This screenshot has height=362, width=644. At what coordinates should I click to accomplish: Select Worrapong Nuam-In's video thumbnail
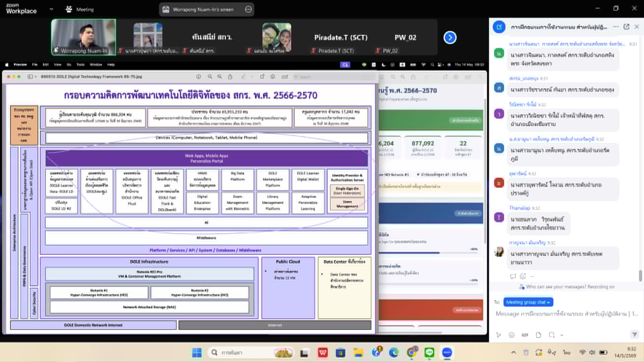click(84, 37)
